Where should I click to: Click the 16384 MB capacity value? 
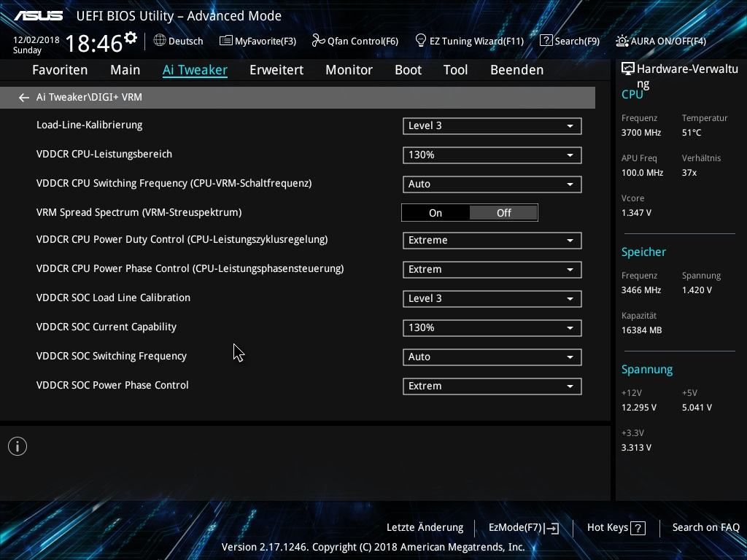(x=642, y=330)
